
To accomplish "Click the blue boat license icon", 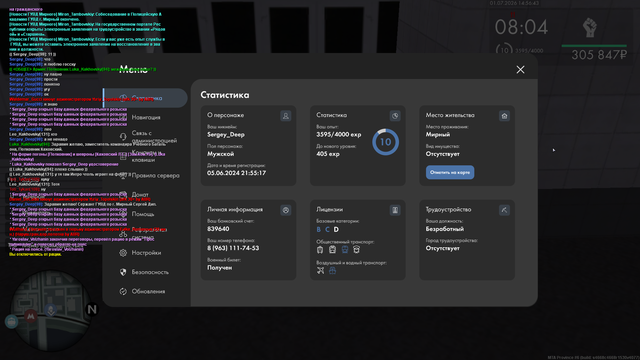I will [332, 270].
